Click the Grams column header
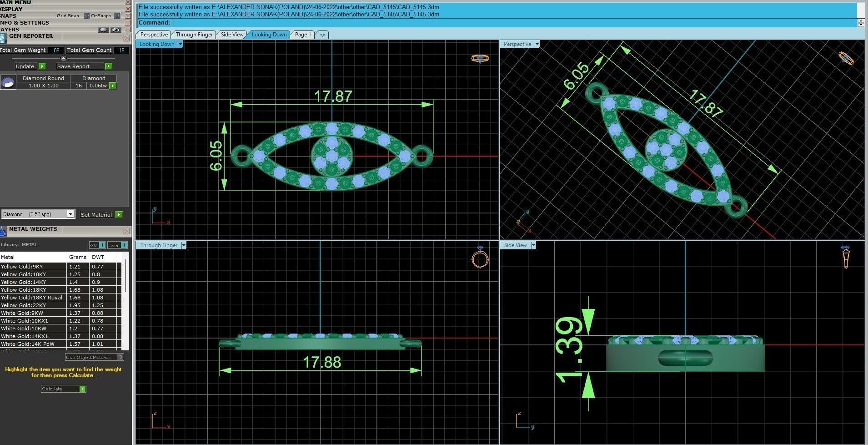This screenshot has height=445, width=868. tap(78, 257)
